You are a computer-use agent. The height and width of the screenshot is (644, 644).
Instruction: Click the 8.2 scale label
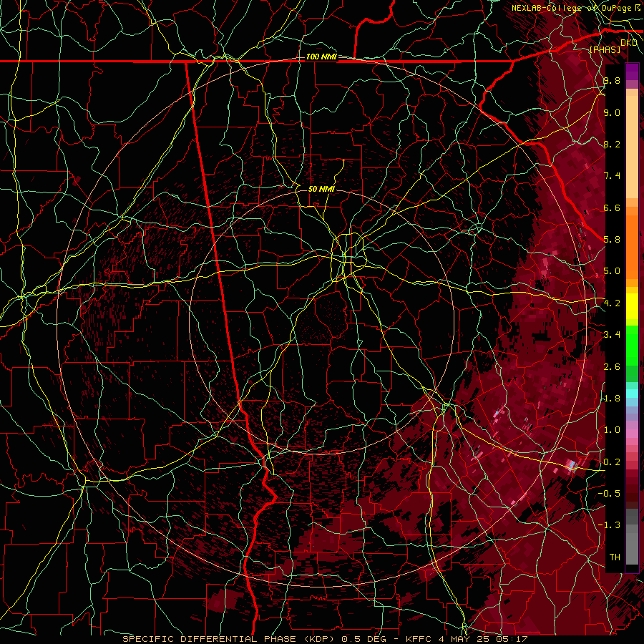612,144
